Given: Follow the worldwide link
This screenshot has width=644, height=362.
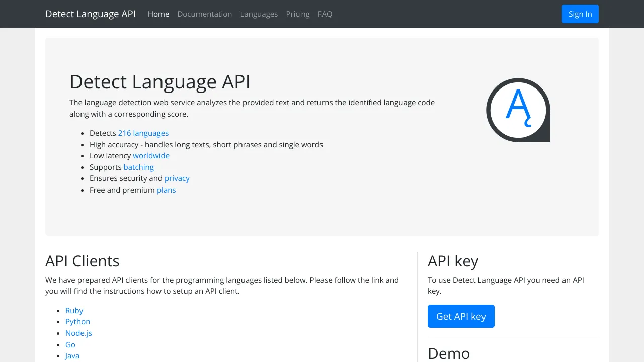Looking at the screenshot, I should [x=151, y=156].
